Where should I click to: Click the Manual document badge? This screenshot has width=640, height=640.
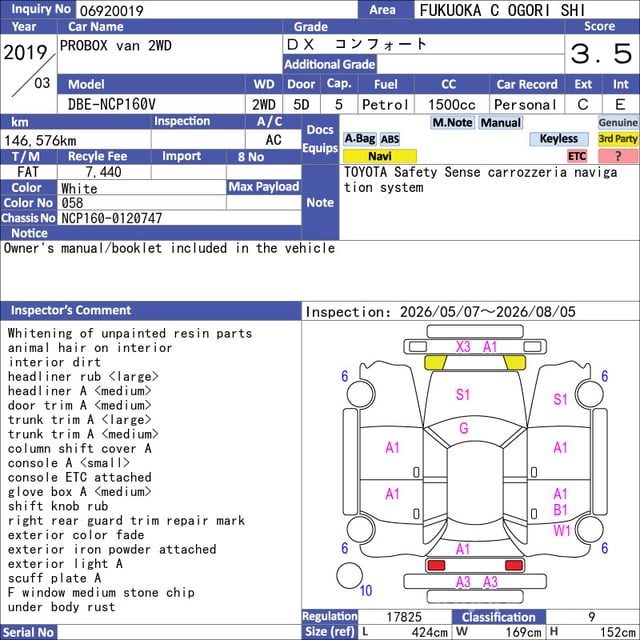tap(500, 122)
